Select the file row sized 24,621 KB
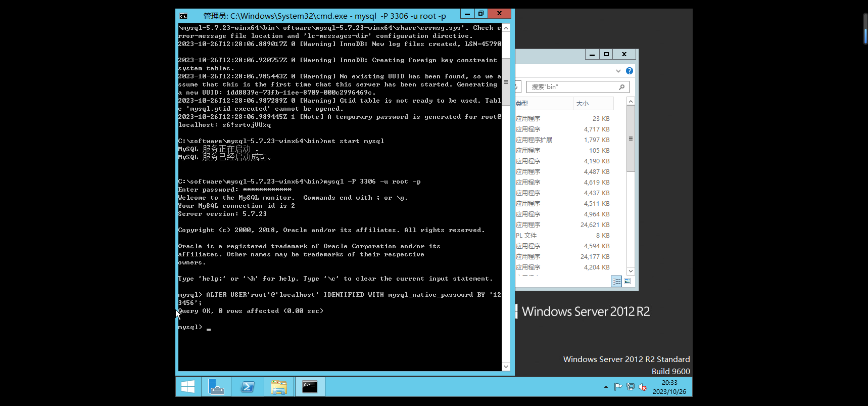The width and height of the screenshot is (868, 406). click(564, 225)
